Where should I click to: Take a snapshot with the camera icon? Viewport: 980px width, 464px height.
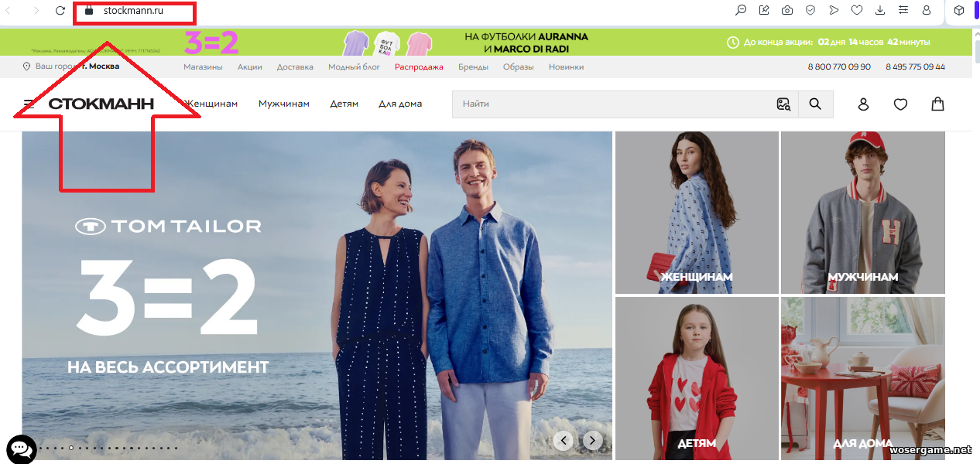pyautogui.click(x=787, y=11)
